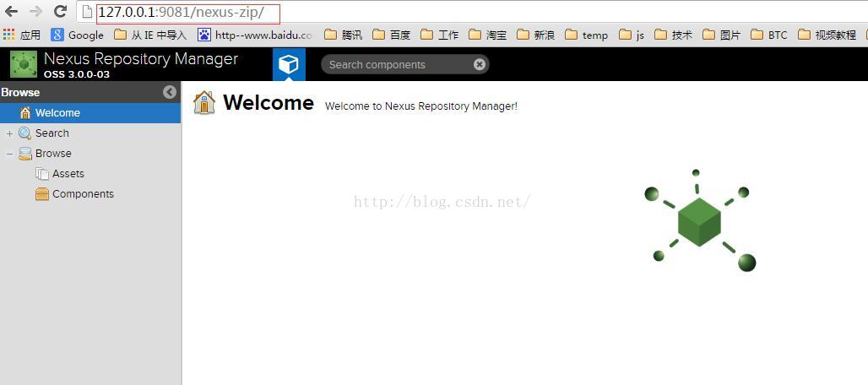Open the Google bookmark

(x=77, y=35)
